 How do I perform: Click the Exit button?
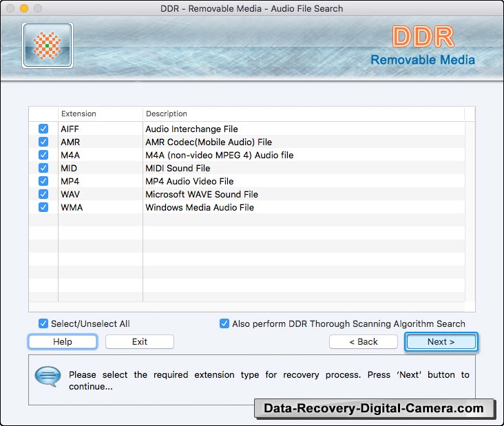140,341
